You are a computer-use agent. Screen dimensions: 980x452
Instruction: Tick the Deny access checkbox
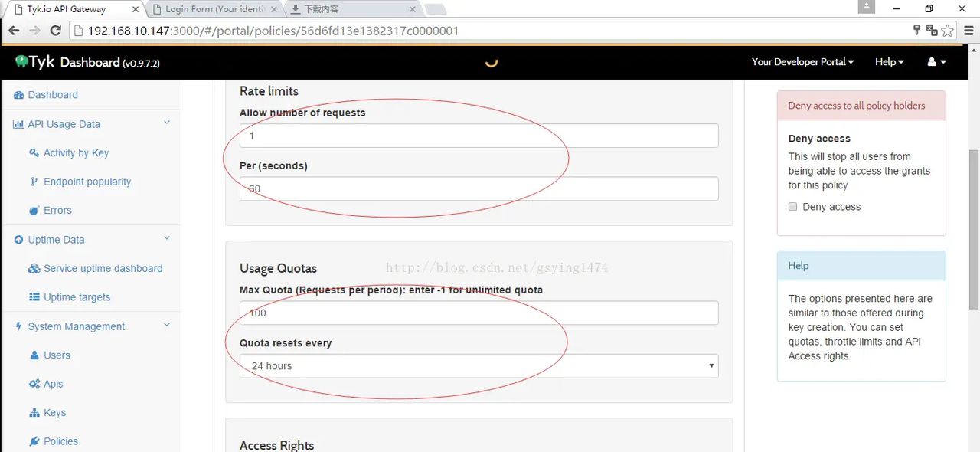(x=793, y=207)
